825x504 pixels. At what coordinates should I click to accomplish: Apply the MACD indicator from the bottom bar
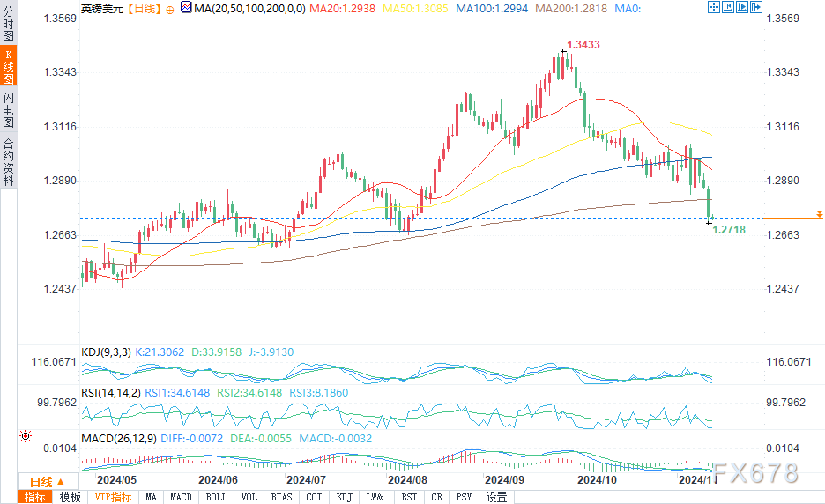coord(181,497)
